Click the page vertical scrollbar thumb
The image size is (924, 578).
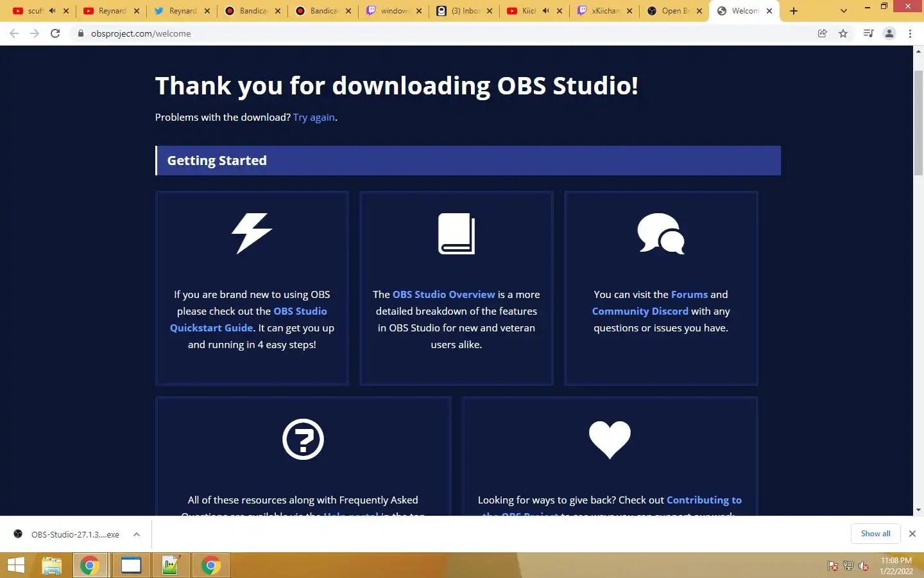click(918, 122)
